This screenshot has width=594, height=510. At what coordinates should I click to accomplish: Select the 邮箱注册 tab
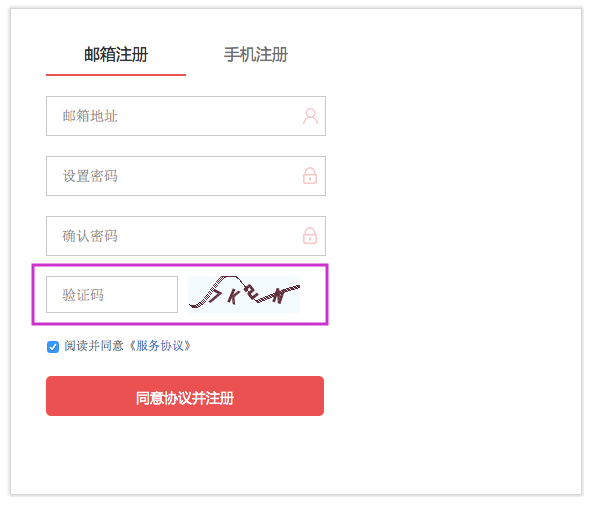click(x=116, y=55)
